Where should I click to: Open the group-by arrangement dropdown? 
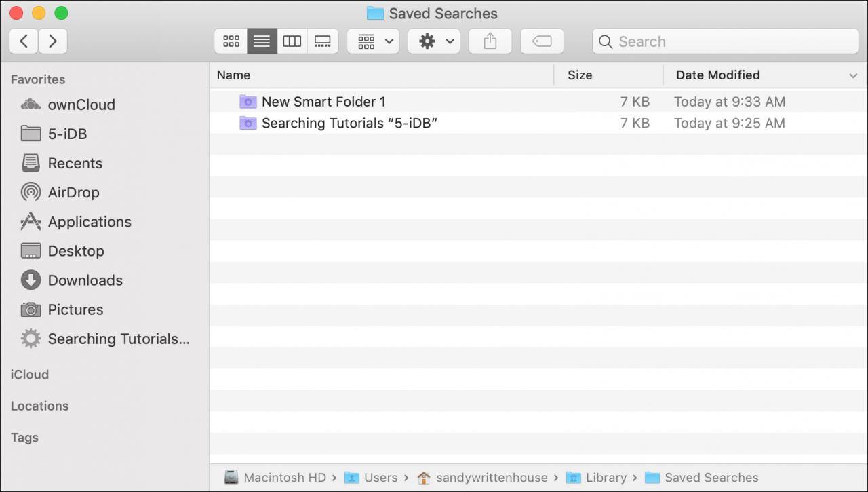(x=372, y=41)
